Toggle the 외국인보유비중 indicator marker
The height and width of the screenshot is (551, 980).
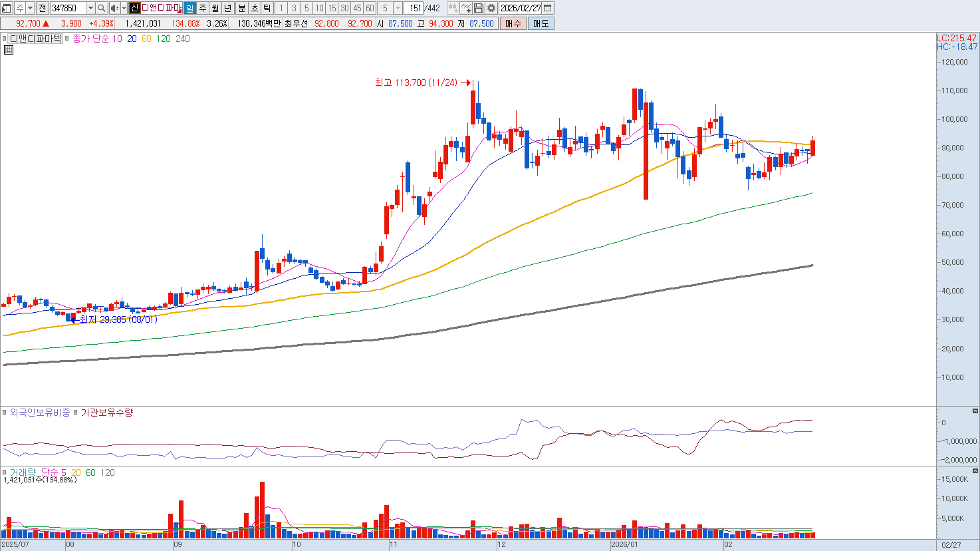click(x=5, y=413)
